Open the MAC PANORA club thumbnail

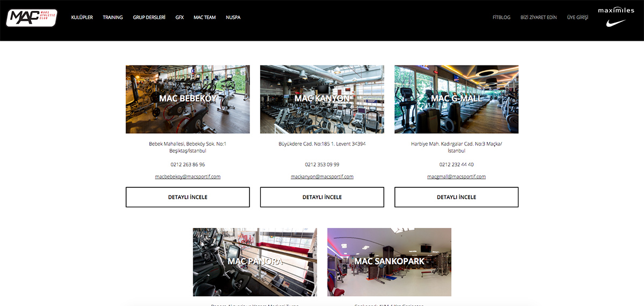[255, 262]
